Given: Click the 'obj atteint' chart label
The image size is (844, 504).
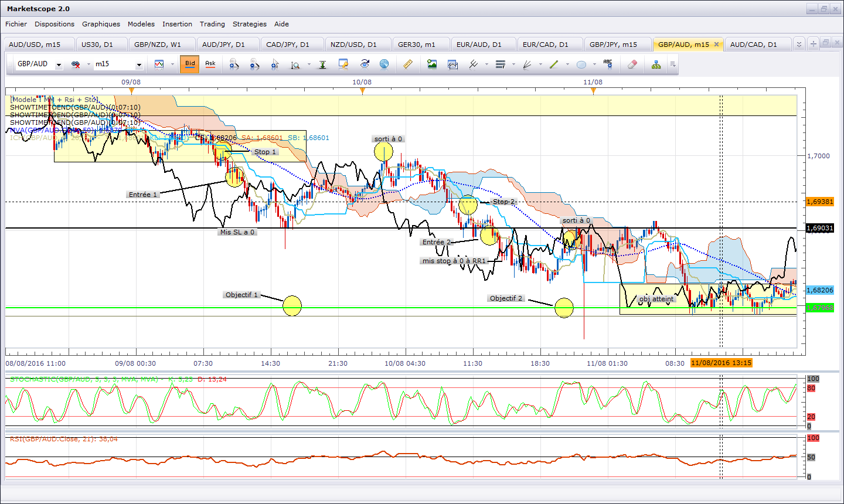Looking at the screenshot, I should click(656, 299).
